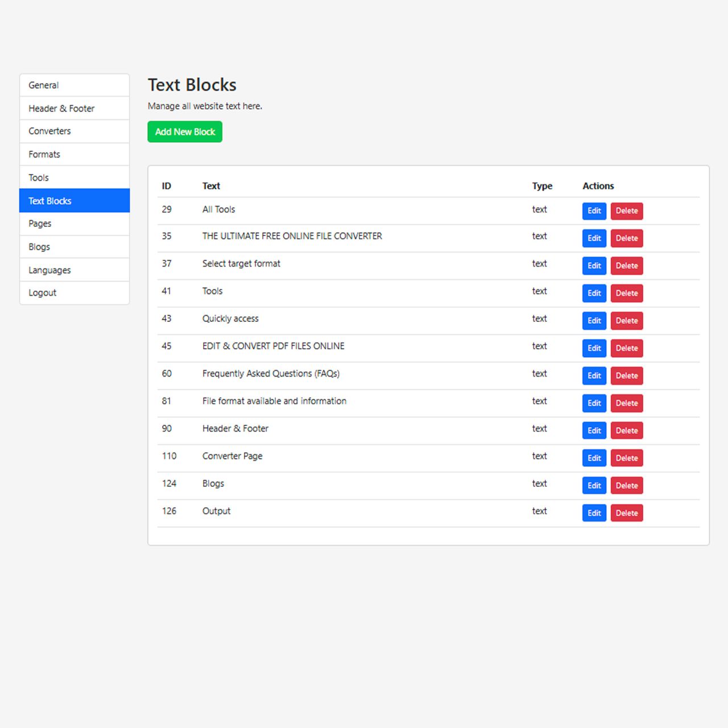Open the Languages sidebar item
Viewport: 728px width, 728px height.
(75, 270)
